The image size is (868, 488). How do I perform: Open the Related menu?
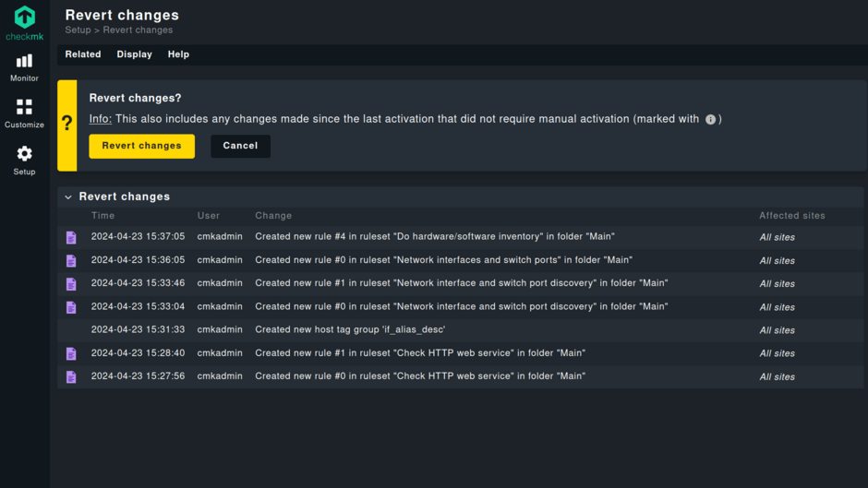pos(83,54)
